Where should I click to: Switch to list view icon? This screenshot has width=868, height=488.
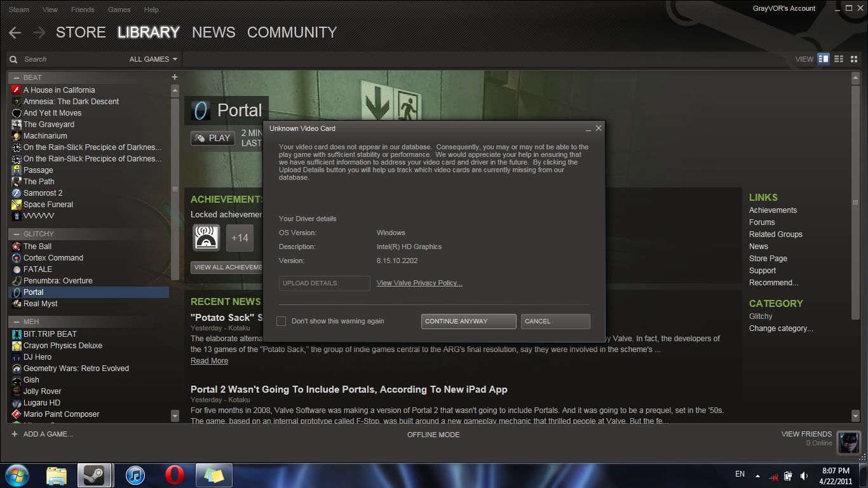(x=839, y=59)
